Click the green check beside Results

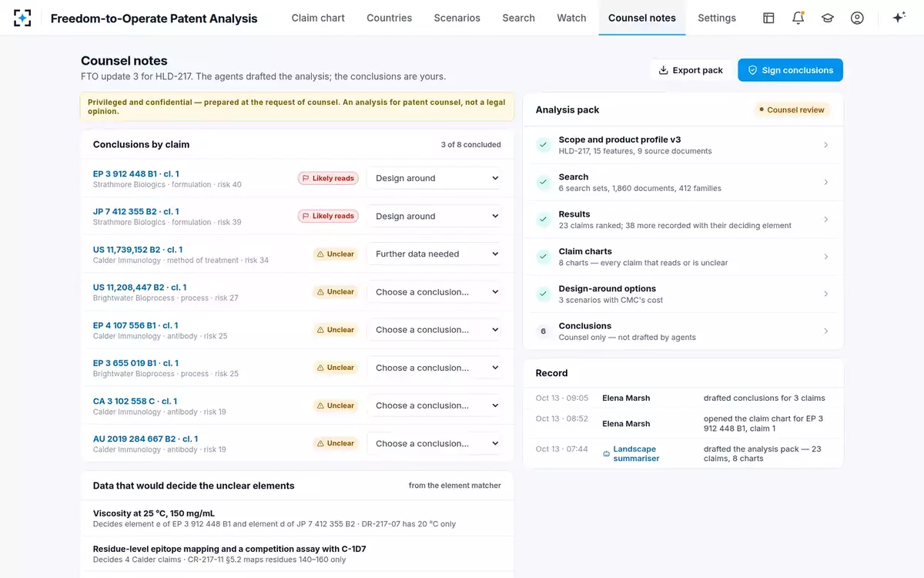[544, 220]
